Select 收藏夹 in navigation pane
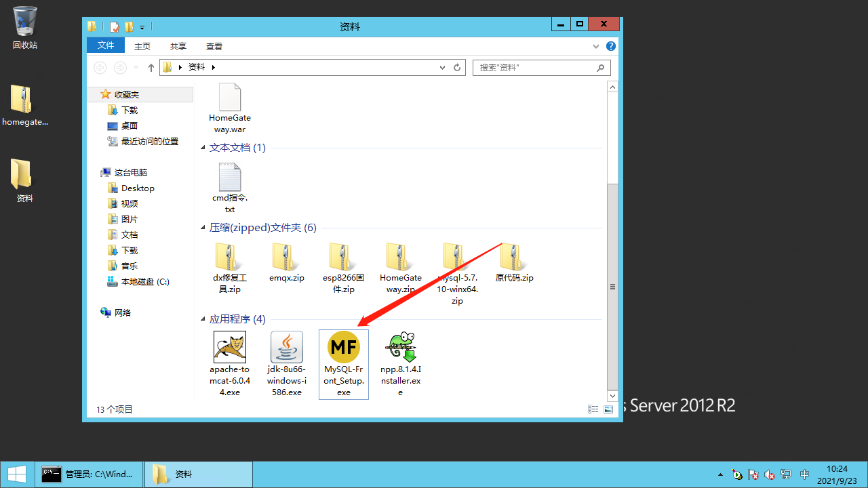This screenshot has height=488, width=868. click(x=140, y=95)
